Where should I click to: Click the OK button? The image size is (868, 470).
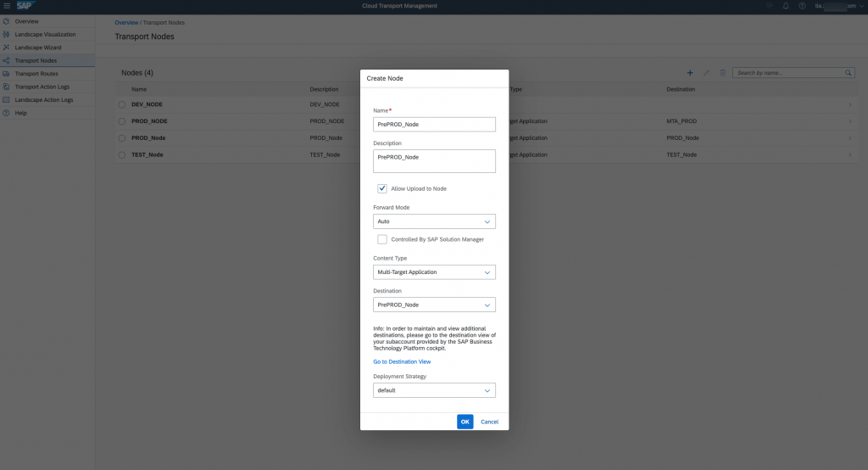click(465, 422)
